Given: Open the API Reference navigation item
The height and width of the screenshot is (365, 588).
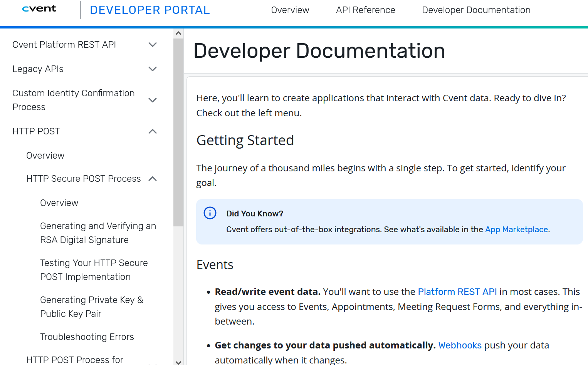Looking at the screenshot, I should coord(366,10).
